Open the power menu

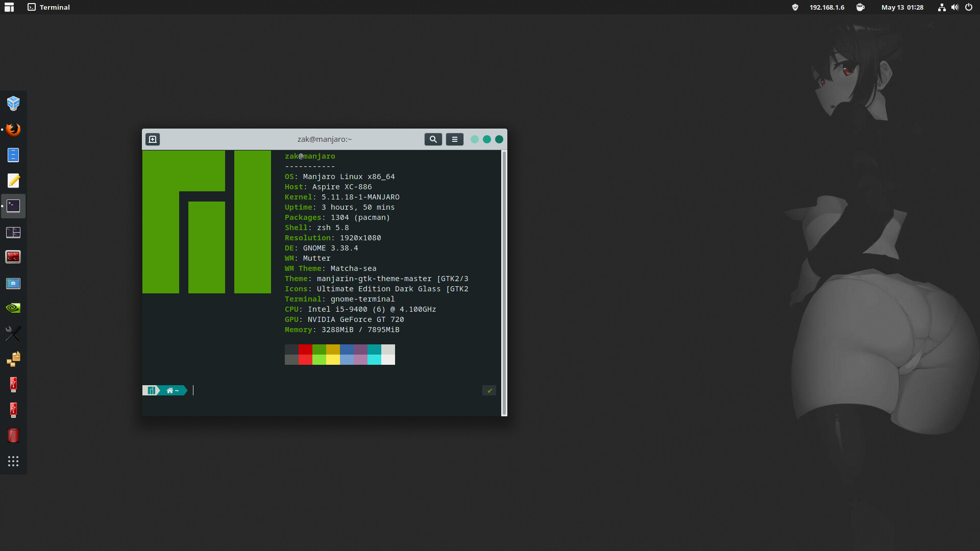[969, 7]
